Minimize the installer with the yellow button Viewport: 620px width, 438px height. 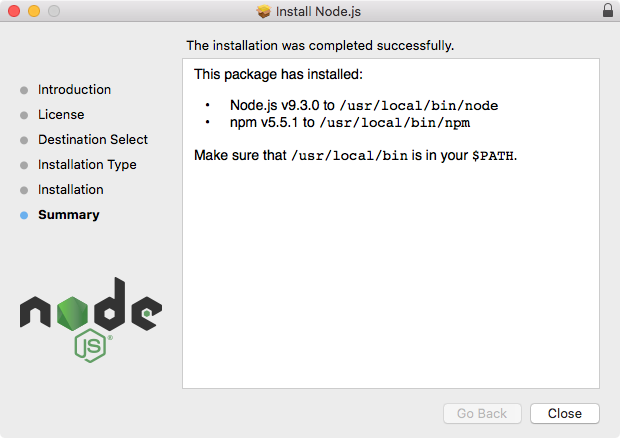tap(34, 12)
